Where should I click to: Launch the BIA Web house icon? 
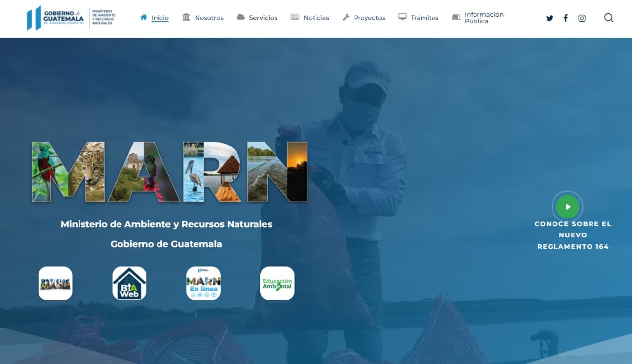[129, 284]
